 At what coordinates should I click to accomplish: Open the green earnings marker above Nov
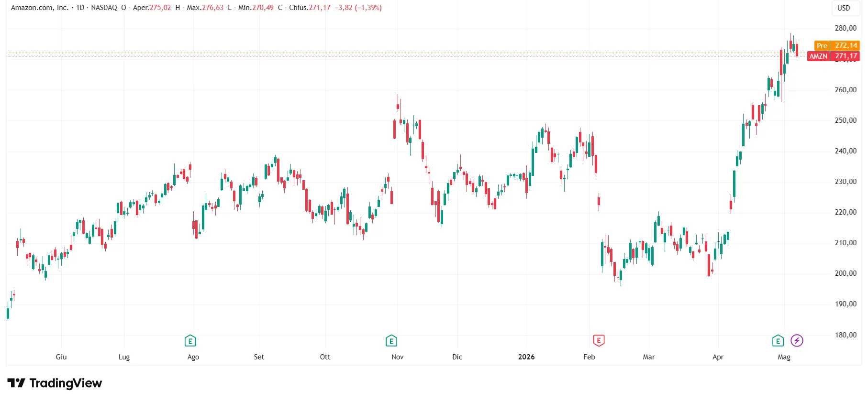pyautogui.click(x=391, y=341)
